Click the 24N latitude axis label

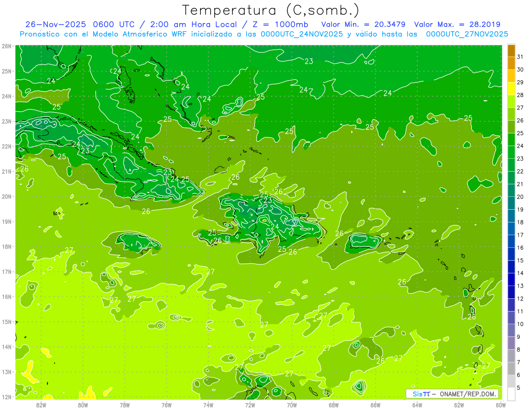pyautogui.click(x=6, y=96)
